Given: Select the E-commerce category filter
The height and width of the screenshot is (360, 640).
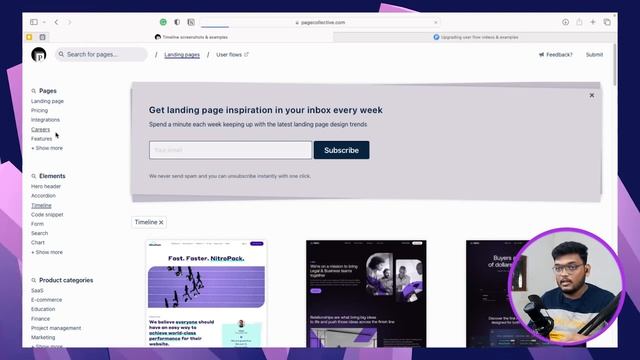Looking at the screenshot, I should pos(47,300).
